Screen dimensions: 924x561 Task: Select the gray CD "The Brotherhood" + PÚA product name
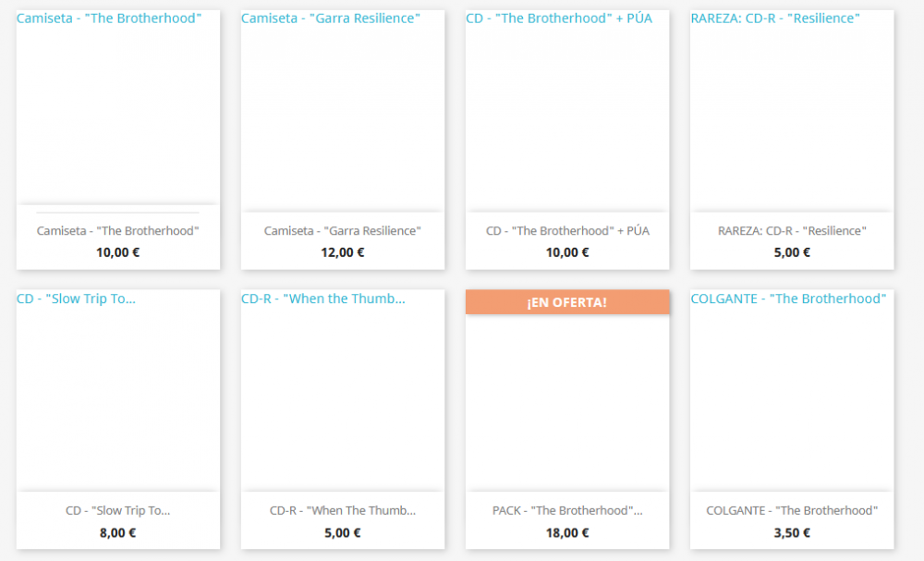pyautogui.click(x=567, y=231)
